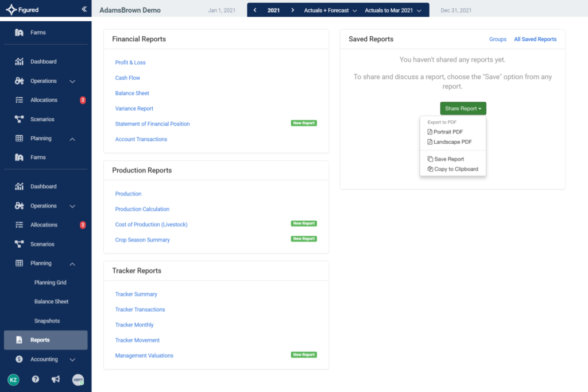Click the red 2 badge on Allocations above Snapshots

[x=83, y=225]
